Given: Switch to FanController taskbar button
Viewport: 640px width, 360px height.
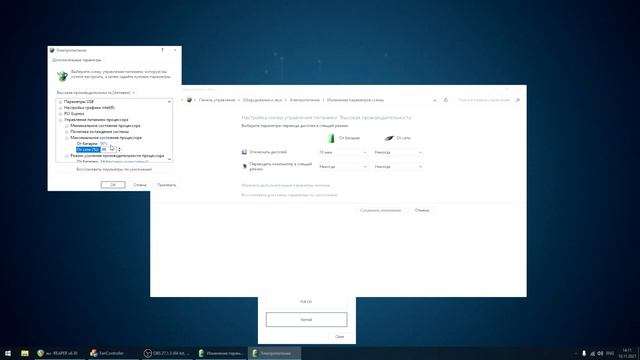Looking at the screenshot, I should [113, 353].
